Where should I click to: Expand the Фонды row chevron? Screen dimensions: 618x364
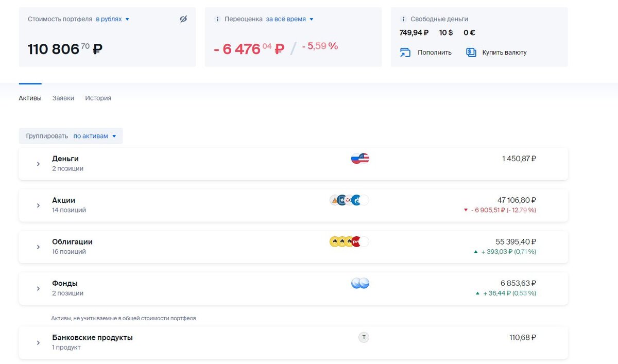click(x=38, y=288)
